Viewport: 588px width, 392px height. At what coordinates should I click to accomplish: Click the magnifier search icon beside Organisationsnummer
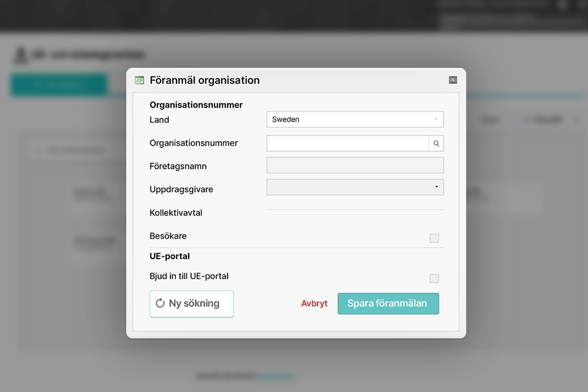pos(436,143)
